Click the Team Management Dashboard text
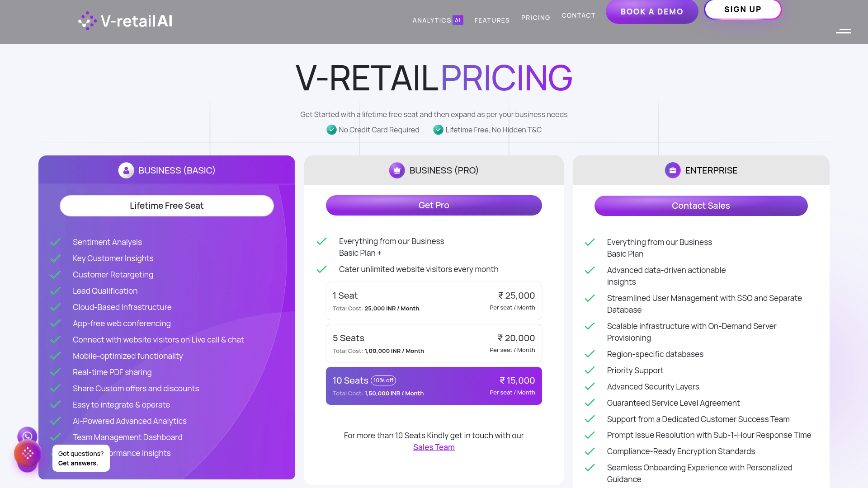The height and width of the screenshot is (488, 868). tap(127, 437)
